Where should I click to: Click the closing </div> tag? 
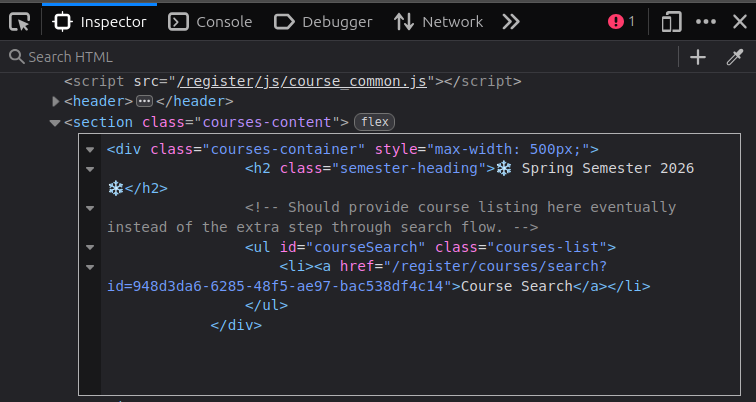tap(236, 325)
